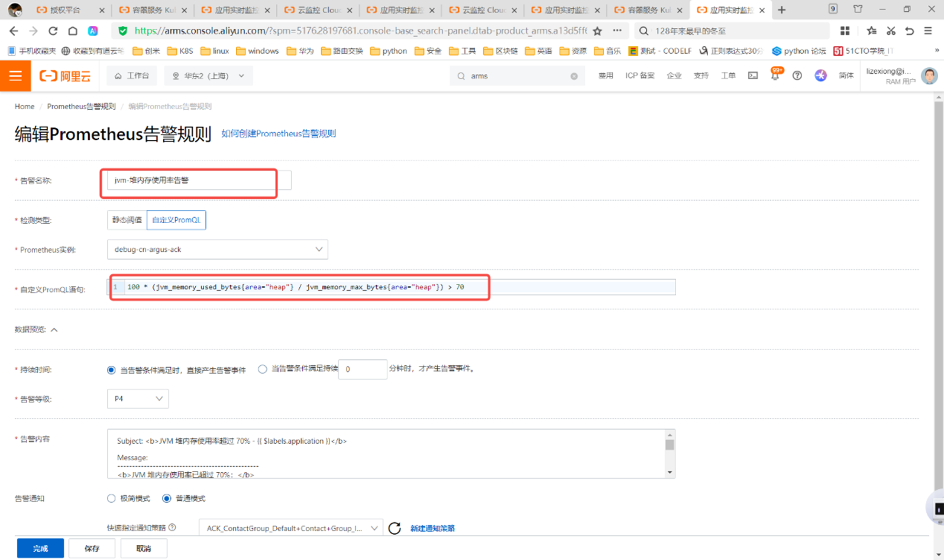Click the 完成 button
This screenshot has height=560, width=944.
pyautogui.click(x=41, y=549)
